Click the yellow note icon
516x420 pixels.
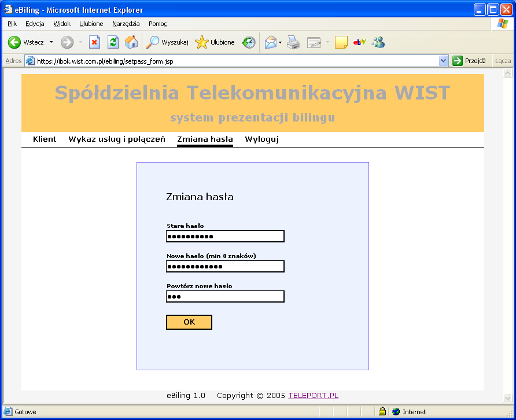(341, 42)
